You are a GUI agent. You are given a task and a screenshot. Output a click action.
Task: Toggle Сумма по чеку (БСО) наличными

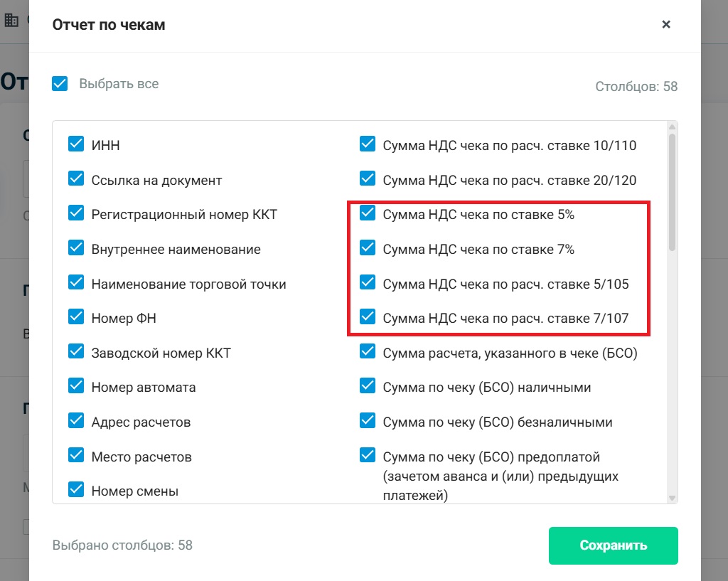(x=368, y=386)
